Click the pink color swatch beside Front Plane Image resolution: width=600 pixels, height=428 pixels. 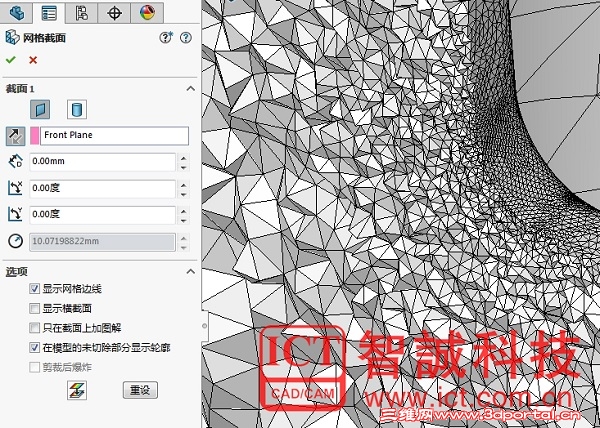(x=34, y=136)
